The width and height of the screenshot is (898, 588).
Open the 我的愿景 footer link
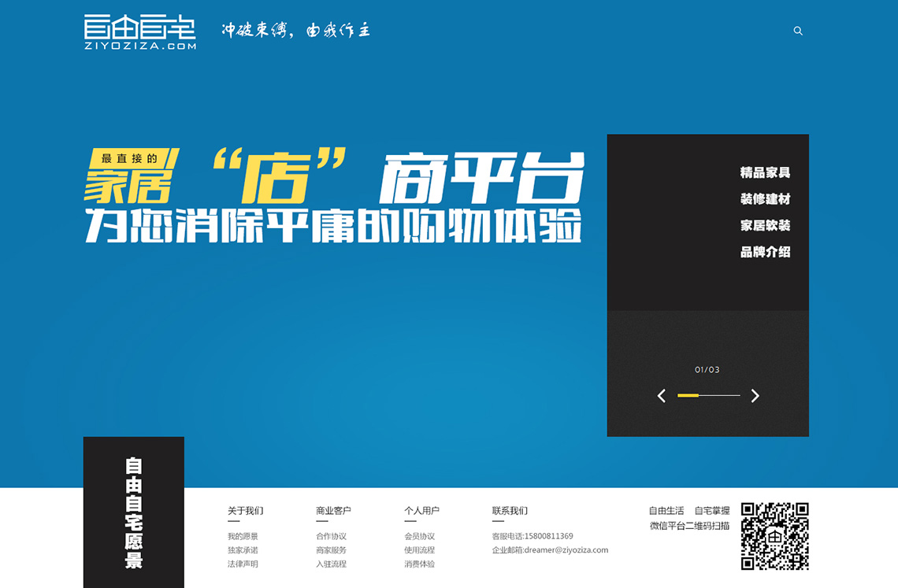coord(243,536)
